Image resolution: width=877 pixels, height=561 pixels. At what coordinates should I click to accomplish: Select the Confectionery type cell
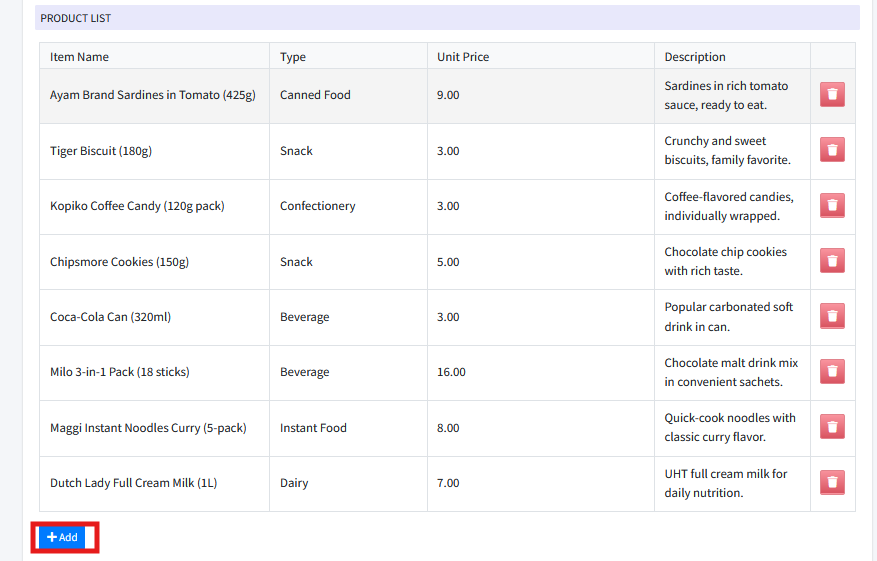point(317,206)
